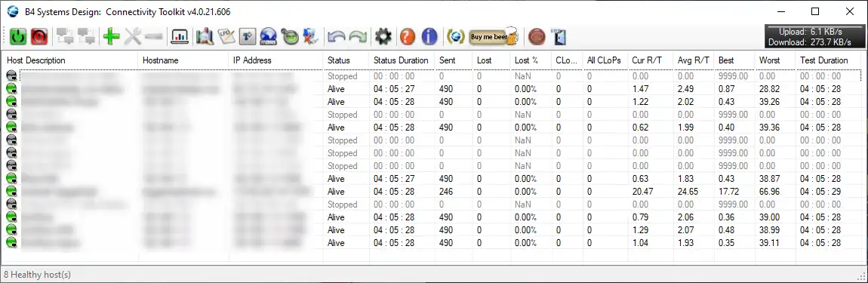Select the Avg R/T value 24.65

coord(688,192)
